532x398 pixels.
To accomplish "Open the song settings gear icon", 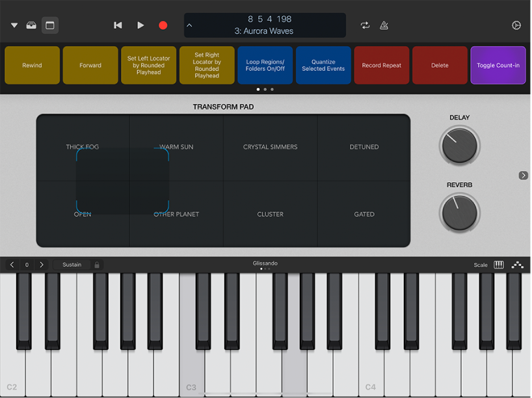I will (x=516, y=25).
